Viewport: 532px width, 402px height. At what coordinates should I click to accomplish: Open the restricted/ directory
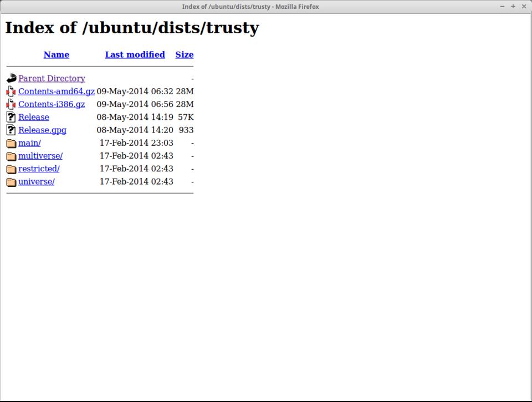[39, 169]
